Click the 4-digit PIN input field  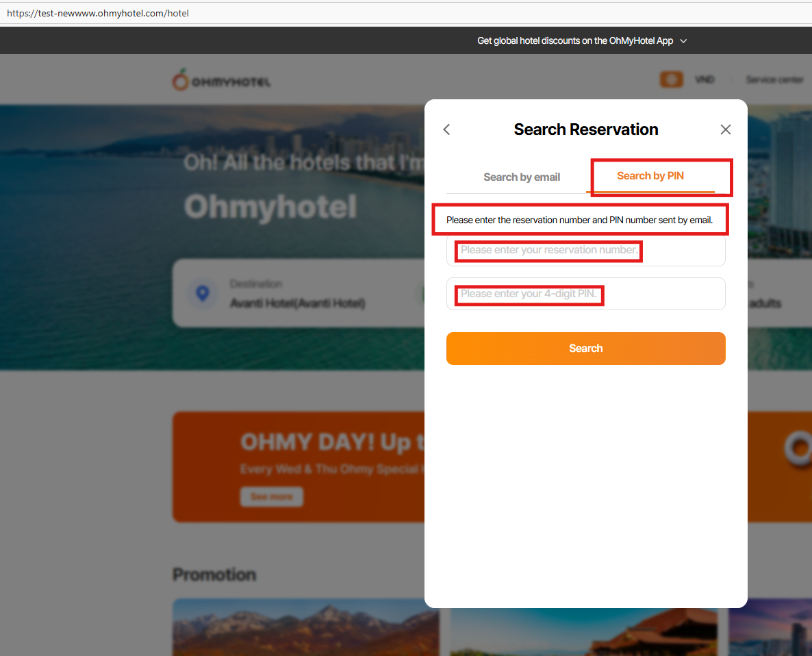pos(585,294)
